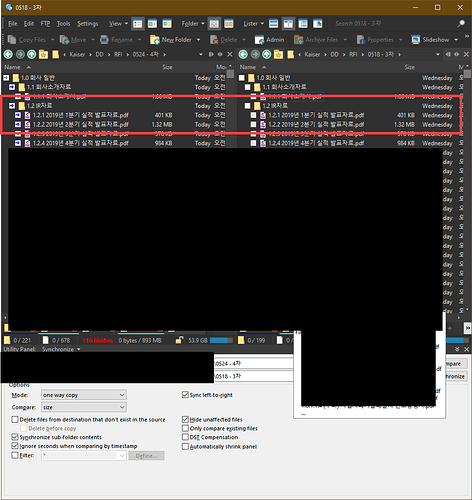
Task: Switch to details view mode icon
Action: [137, 24]
